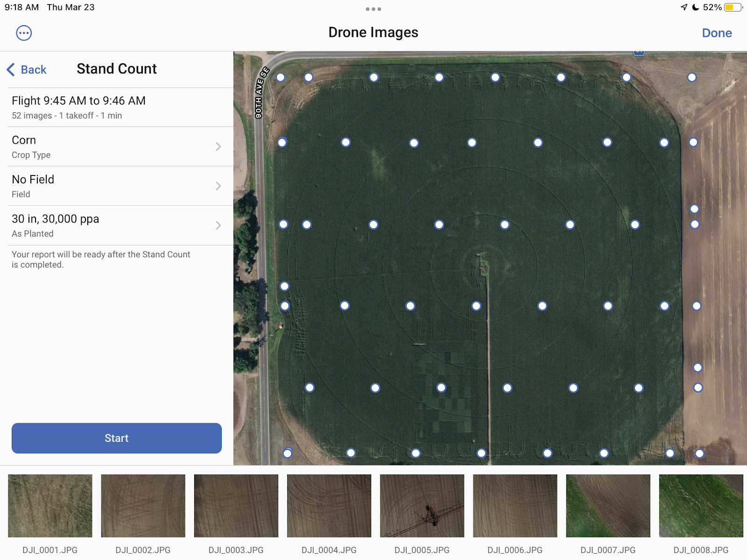Viewport: 747px width, 560px height.
Task: Open thumbnail DJI_0005.JPG with pivot
Action: 422,506
